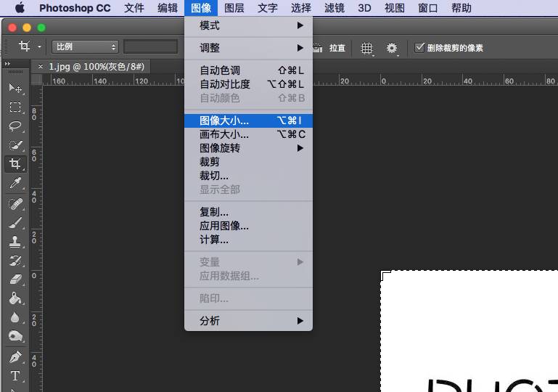This screenshot has width=558, height=392.
Task: Open the 文字 menu
Action: [268, 8]
